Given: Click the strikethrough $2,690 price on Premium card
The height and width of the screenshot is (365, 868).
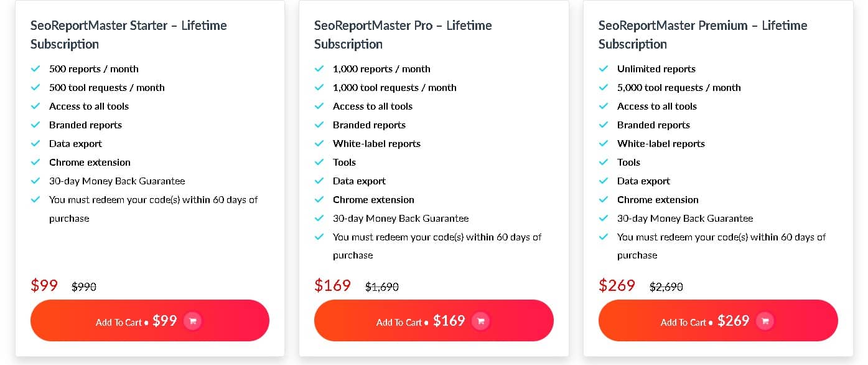Looking at the screenshot, I should pos(666,287).
